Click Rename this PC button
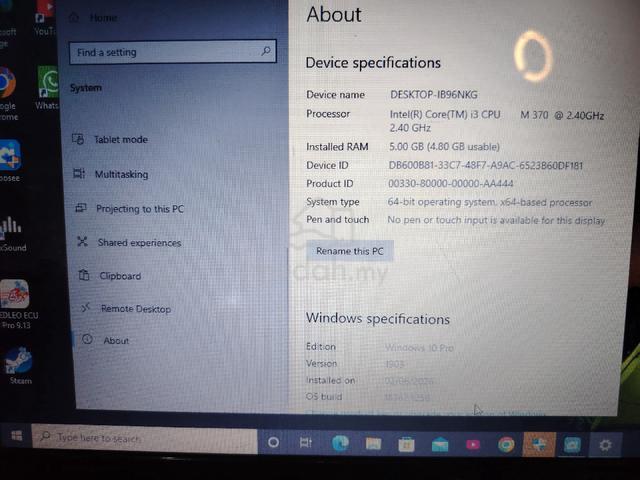 pyautogui.click(x=350, y=251)
